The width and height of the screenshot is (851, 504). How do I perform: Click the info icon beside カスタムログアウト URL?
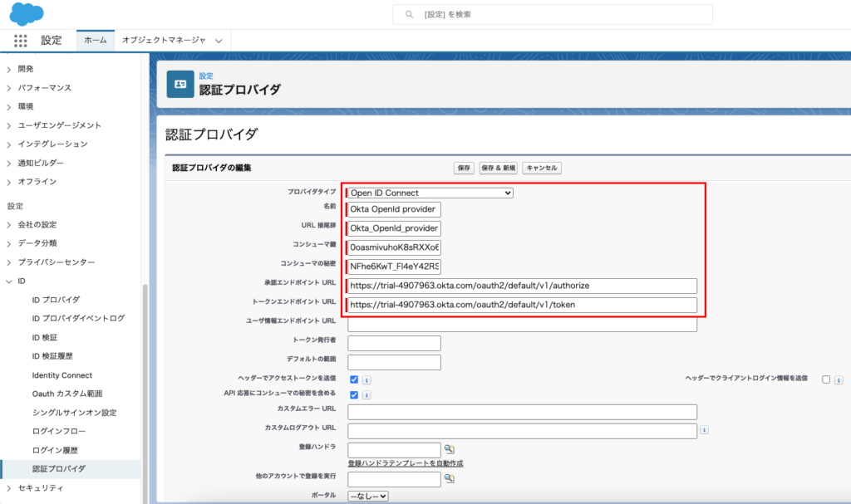click(704, 430)
